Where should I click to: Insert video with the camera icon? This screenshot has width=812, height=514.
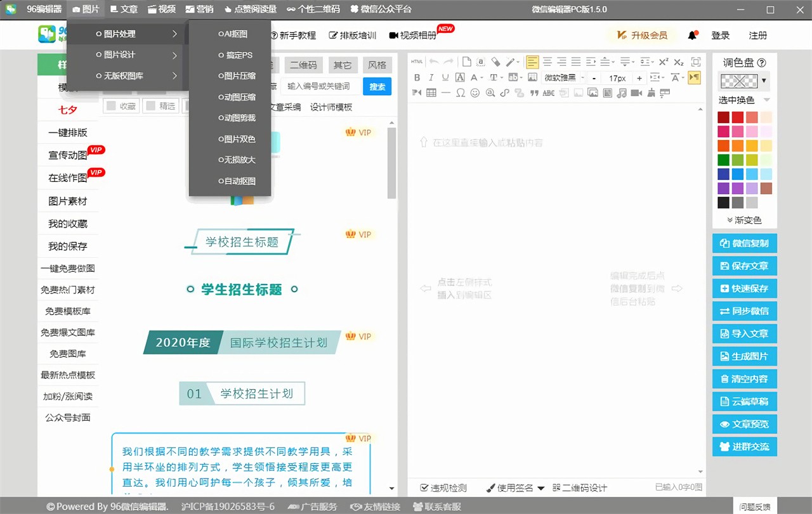pos(636,93)
